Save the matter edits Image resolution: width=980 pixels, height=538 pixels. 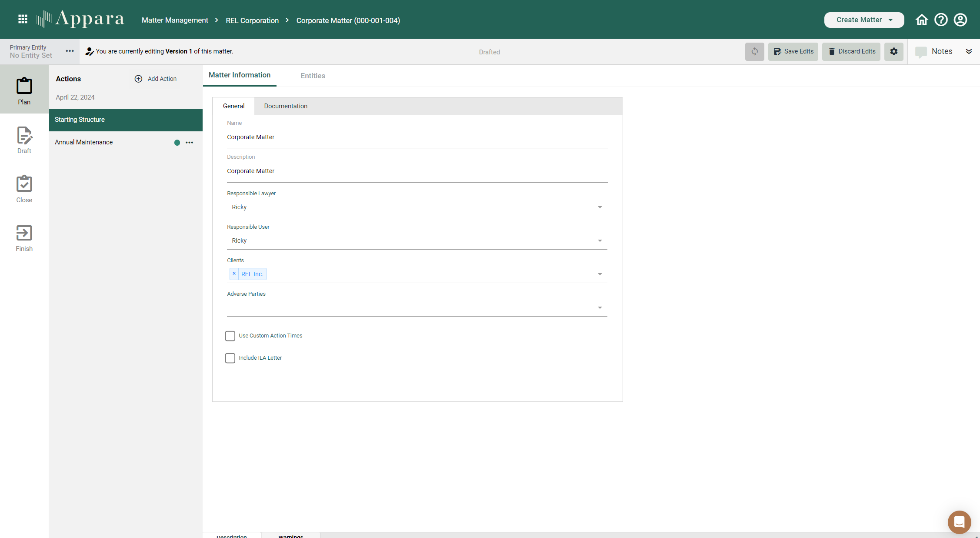click(793, 51)
